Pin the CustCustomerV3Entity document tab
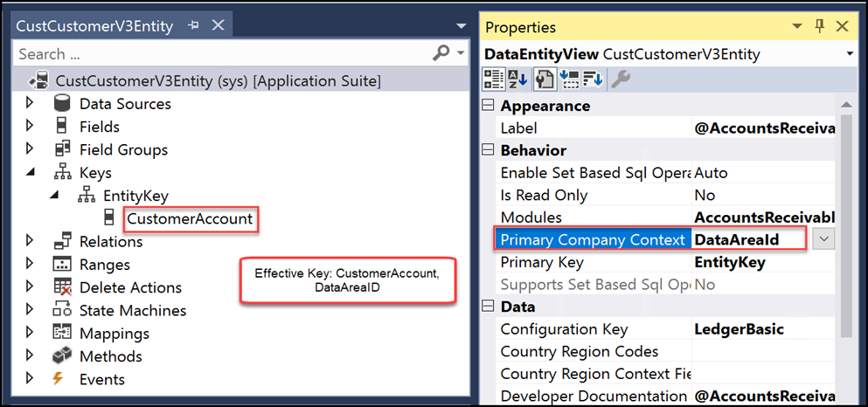Image resolution: width=868 pixels, height=407 pixels. point(194,25)
